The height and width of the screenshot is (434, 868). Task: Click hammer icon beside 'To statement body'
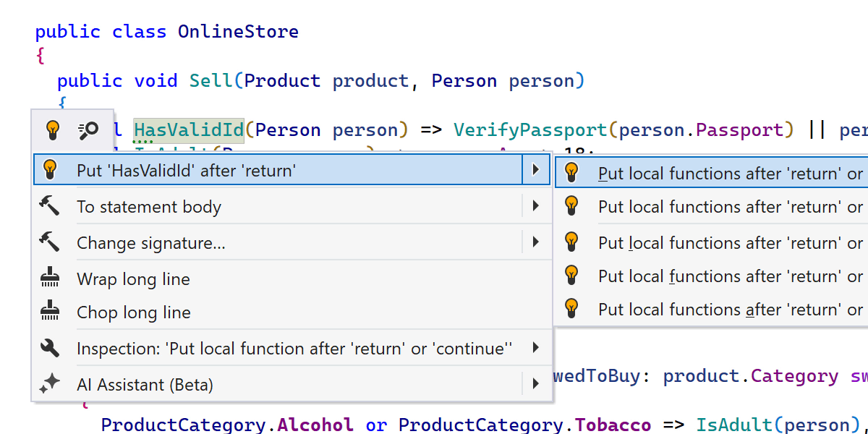pos(49,206)
